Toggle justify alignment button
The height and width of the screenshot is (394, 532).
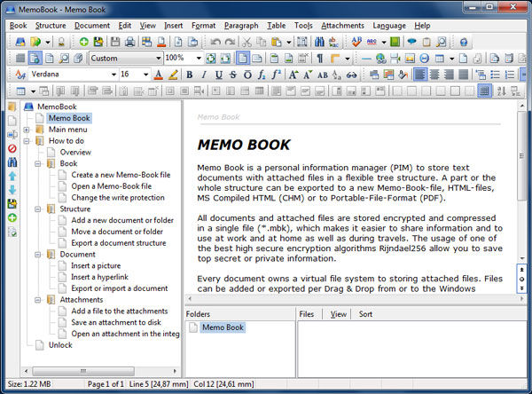[x=464, y=75]
